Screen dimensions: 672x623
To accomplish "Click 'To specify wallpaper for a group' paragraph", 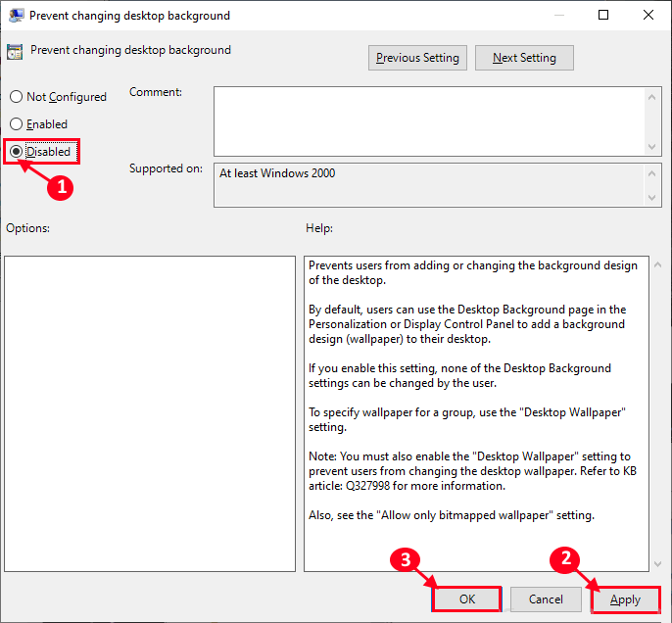I will 467,419.
